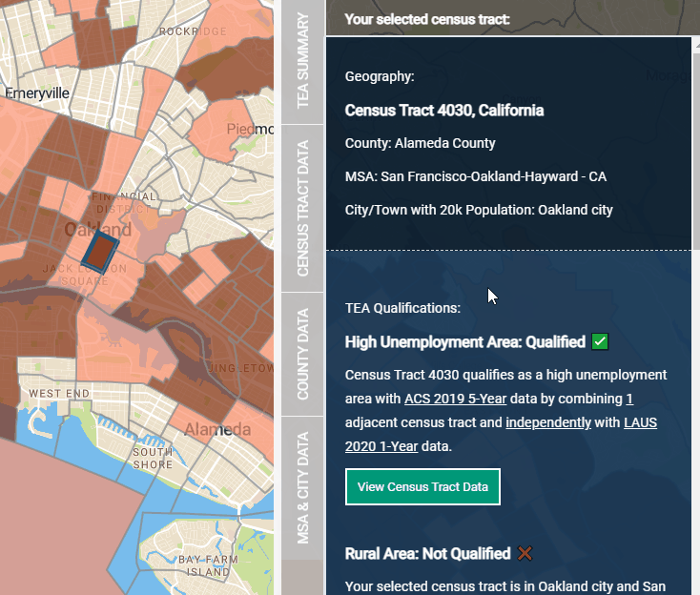The width and height of the screenshot is (700, 595).
Task: Click the BAY FARM ISLAND map label
Action: 208,565
